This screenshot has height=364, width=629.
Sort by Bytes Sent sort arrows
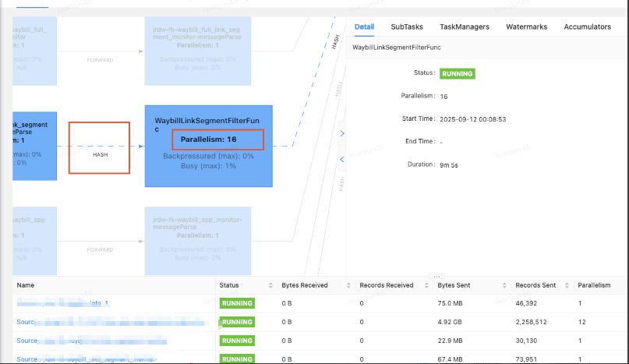point(504,285)
